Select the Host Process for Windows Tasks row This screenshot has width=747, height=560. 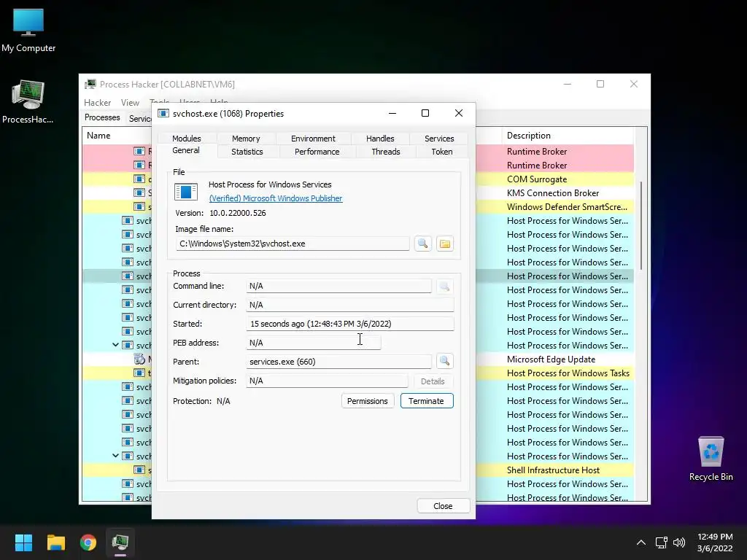[x=555, y=373]
